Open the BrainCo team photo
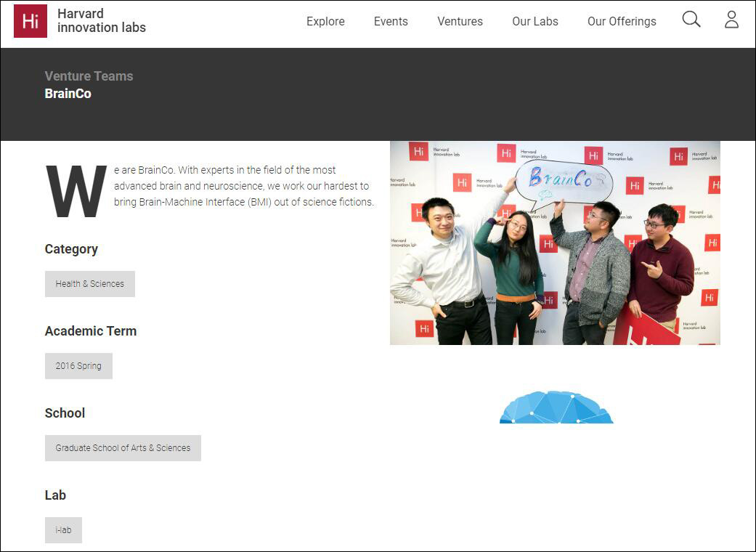756x552 pixels. click(x=555, y=243)
